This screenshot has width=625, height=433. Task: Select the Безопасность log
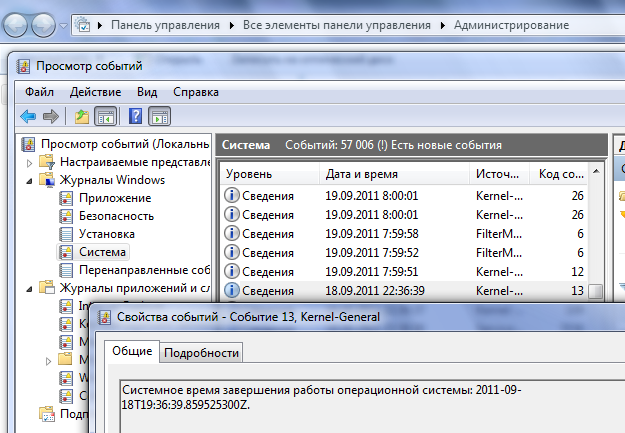click(116, 216)
